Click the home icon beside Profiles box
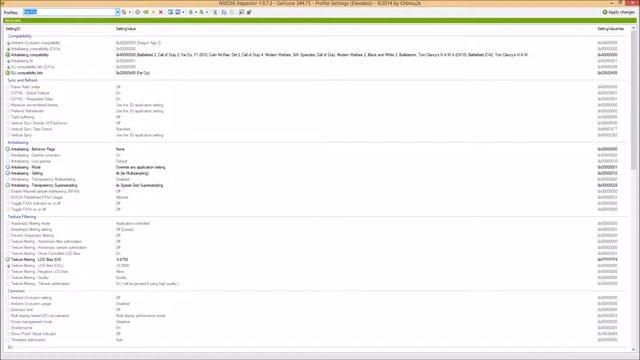The height and width of the screenshot is (360, 640). pyautogui.click(x=124, y=12)
